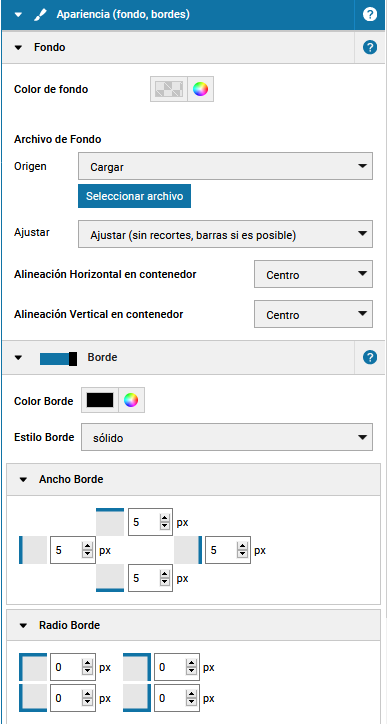Open the Ajustar dropdown
The height and width of the screenshot is (724, 387).
tap(225, 234)
